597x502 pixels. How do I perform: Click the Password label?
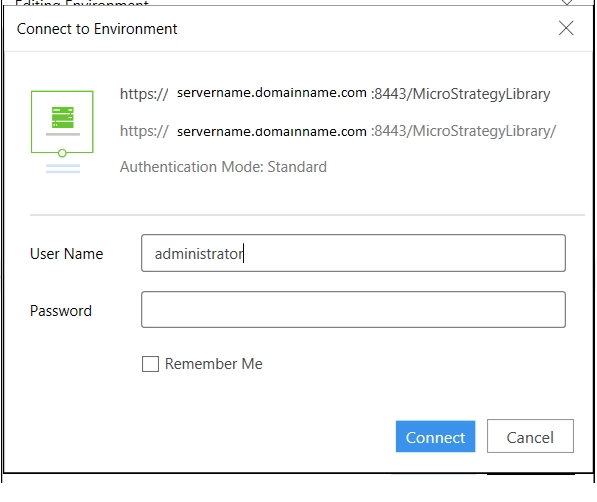pos(61,310)
